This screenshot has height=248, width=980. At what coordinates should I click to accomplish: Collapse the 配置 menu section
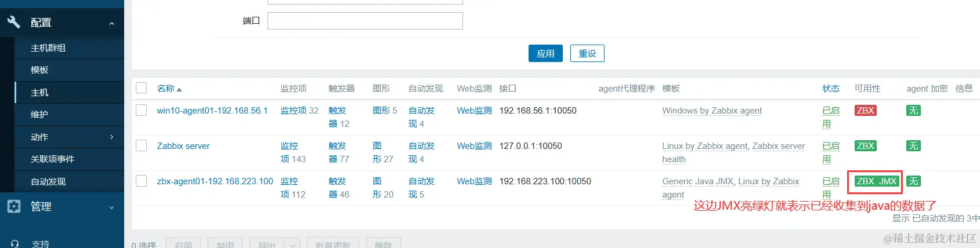(111, 23)
